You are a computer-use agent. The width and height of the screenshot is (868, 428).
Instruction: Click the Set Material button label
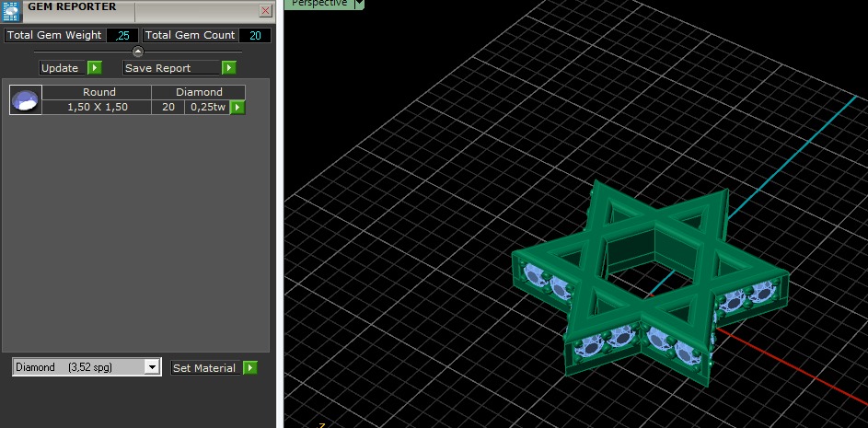pos(204,367)
